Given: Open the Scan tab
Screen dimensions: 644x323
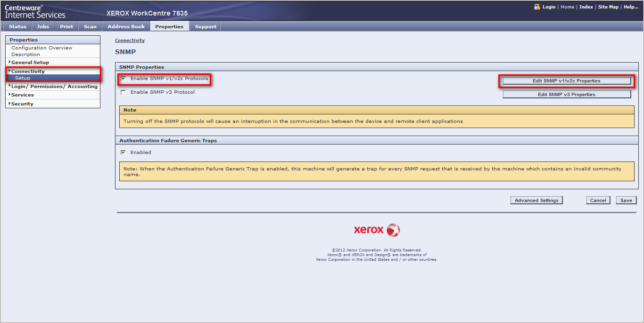Looking at the screenshot, I should (90, 26).
